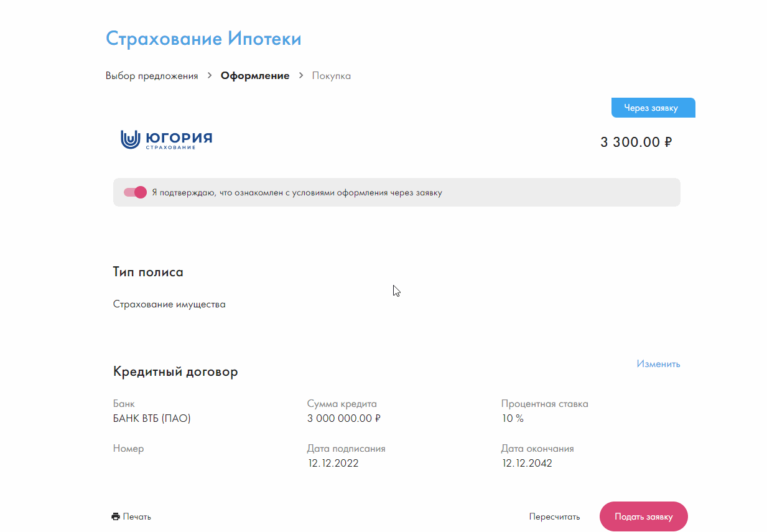Click the Кредитный договор heading
767x532 pixels.
(175, 372)
